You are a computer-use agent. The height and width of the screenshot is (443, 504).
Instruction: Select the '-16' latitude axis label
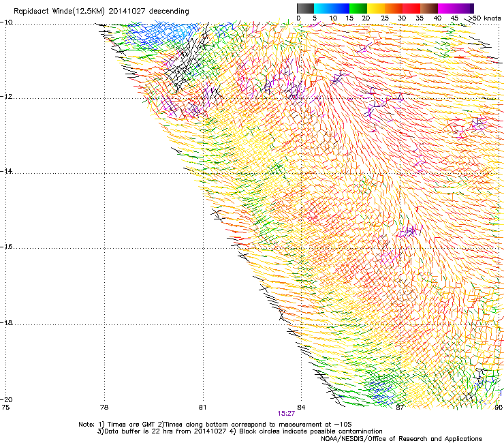6,247
